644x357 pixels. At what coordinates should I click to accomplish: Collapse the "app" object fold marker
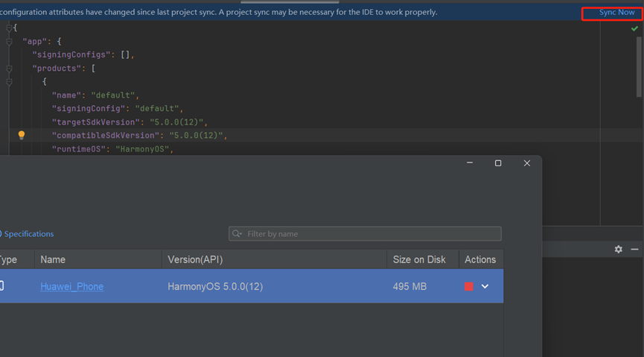pyautogui.click(x=9, y=42)
